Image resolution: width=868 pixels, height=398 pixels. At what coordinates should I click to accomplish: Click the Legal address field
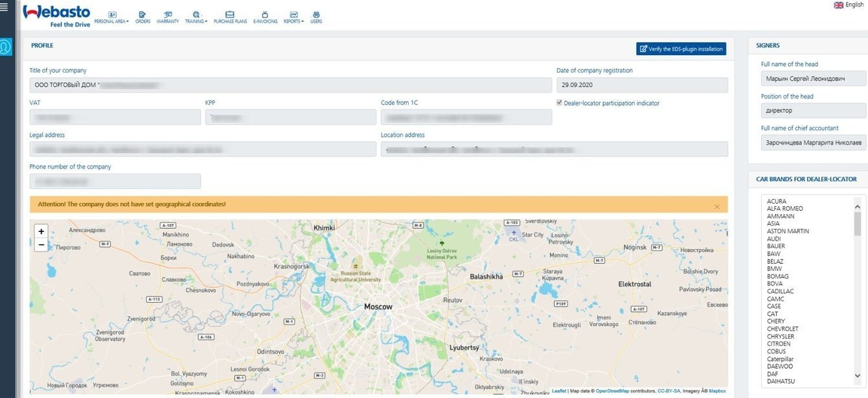pos(203,149)
